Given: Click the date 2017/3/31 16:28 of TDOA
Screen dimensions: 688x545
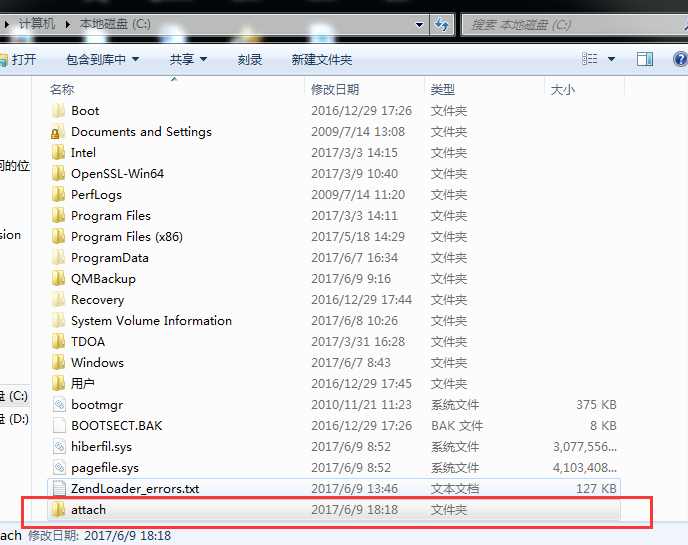Looking at the screenshot, I should tap(358, 341).
